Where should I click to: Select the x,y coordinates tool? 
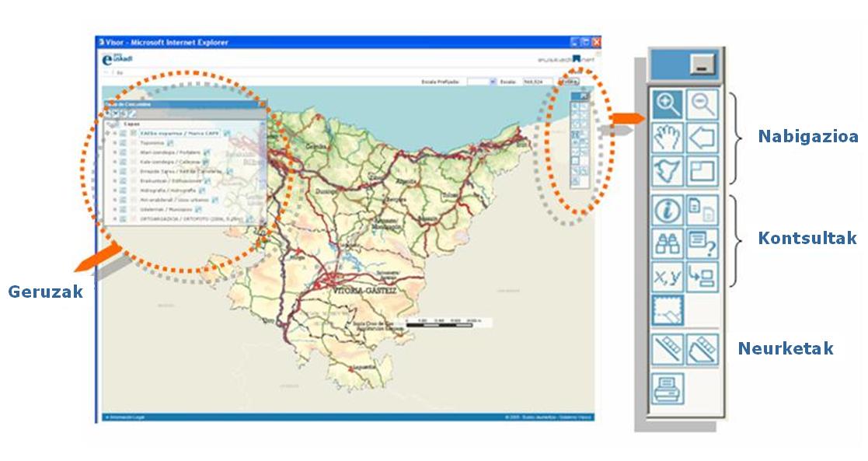[668, 277]
